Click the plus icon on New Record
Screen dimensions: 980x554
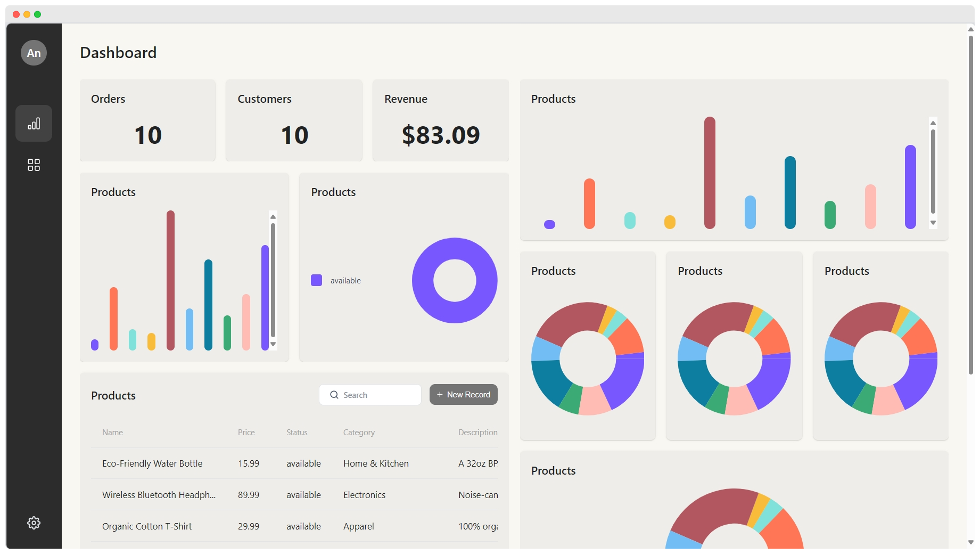point(440,395)
